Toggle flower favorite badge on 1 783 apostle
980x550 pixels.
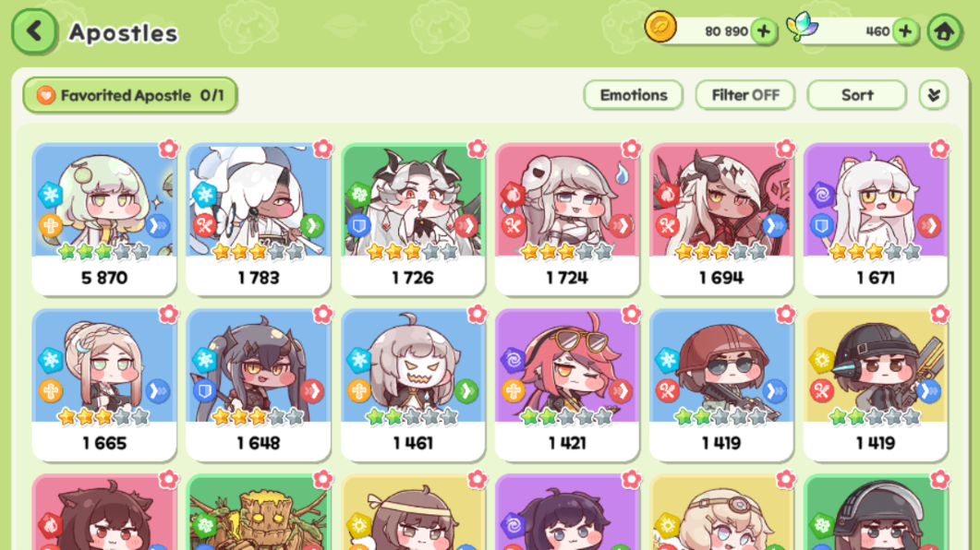click(x=322, y=149)
